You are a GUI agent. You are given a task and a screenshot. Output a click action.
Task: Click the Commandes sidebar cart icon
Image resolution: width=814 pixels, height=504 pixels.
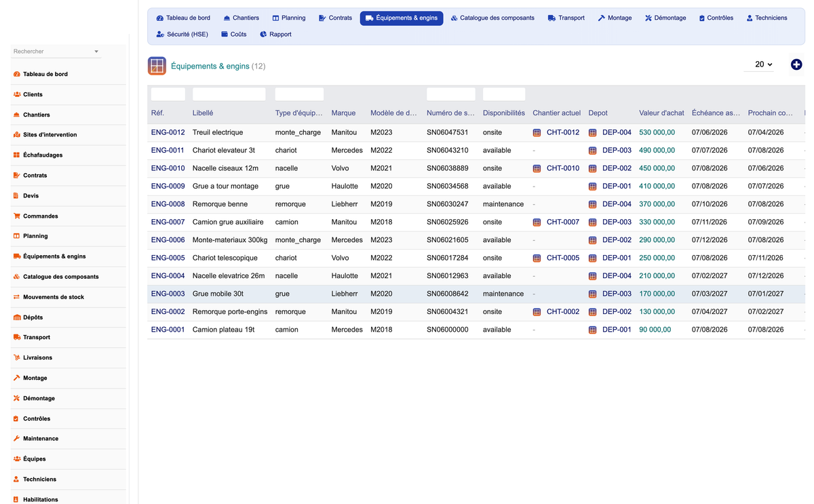[16, 216]
